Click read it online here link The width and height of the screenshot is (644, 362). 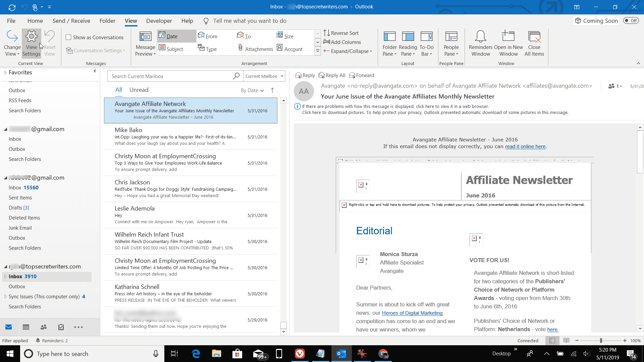[525, 146]
